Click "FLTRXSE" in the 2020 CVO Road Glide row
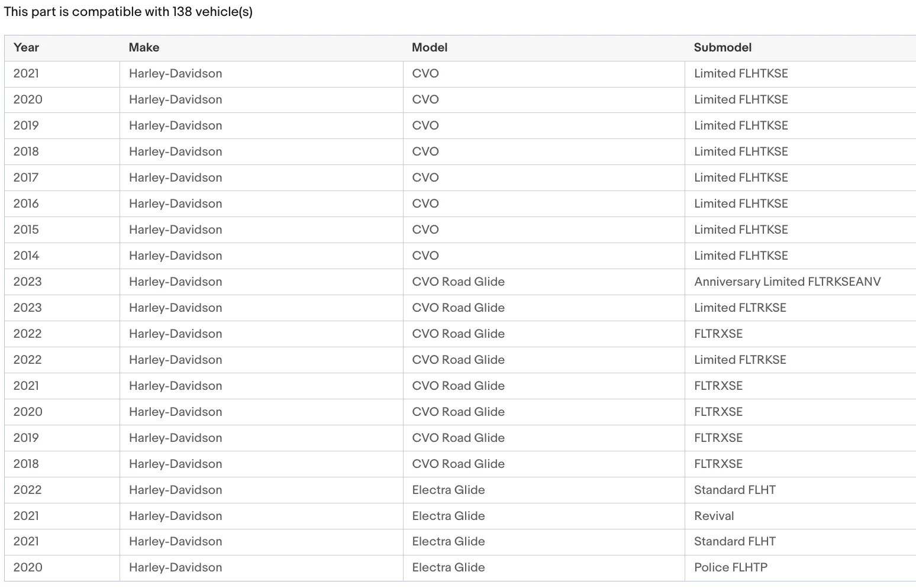Viewport: 916px width, 588px height. click(718, 412)
